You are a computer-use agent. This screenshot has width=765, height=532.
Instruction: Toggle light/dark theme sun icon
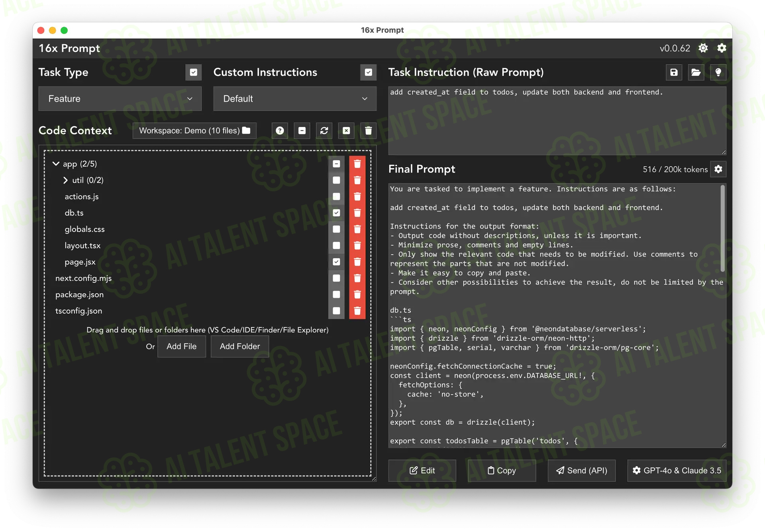pyautogui.click(x=703, y=48)
